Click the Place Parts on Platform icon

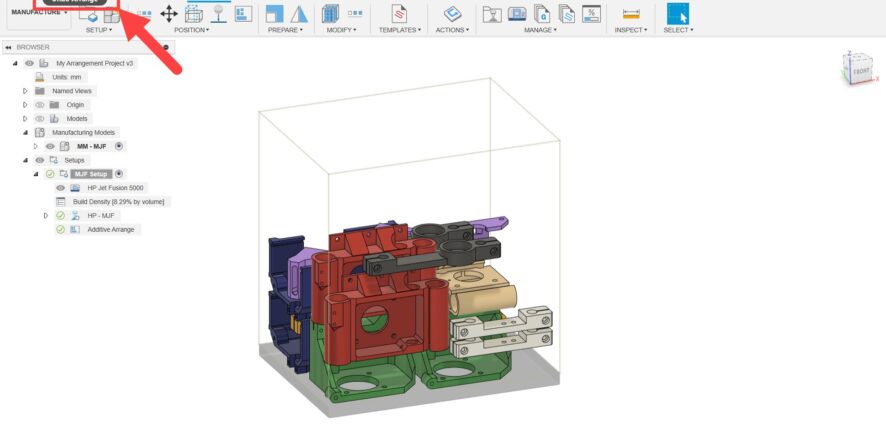[x=218, y=13]
